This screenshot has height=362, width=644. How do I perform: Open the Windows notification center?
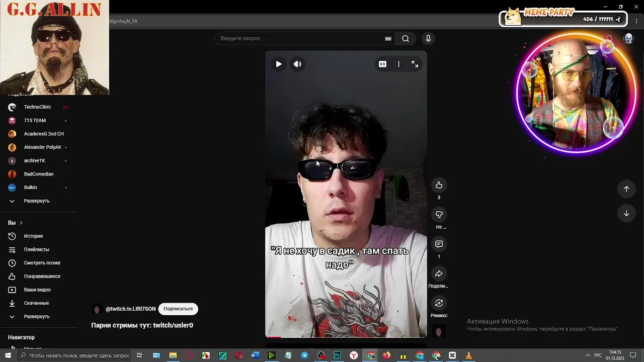pos(633,355)
